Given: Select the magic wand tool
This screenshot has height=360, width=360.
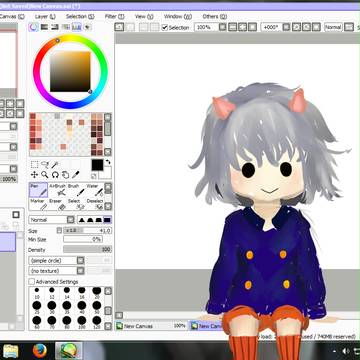Looking at the screenshot, I should (55, 164).
